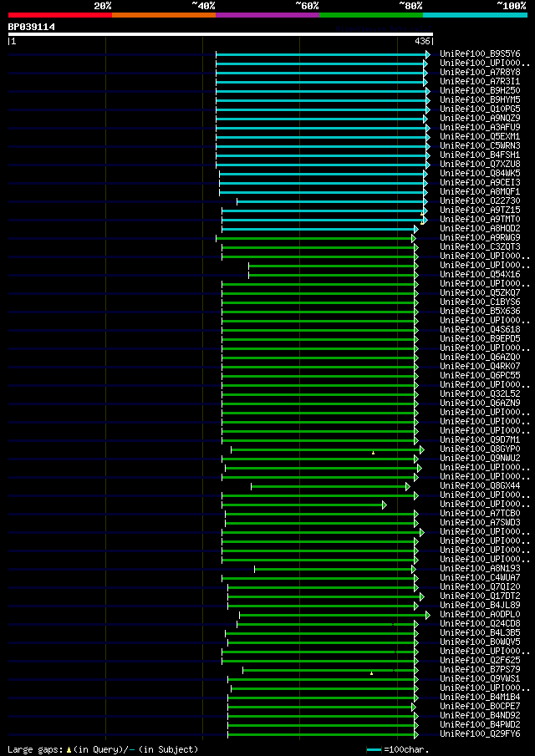The image size is (535, 756).
Task: Click the cyan alignment bar for Q7XZU8
Action: pos(321,165)
